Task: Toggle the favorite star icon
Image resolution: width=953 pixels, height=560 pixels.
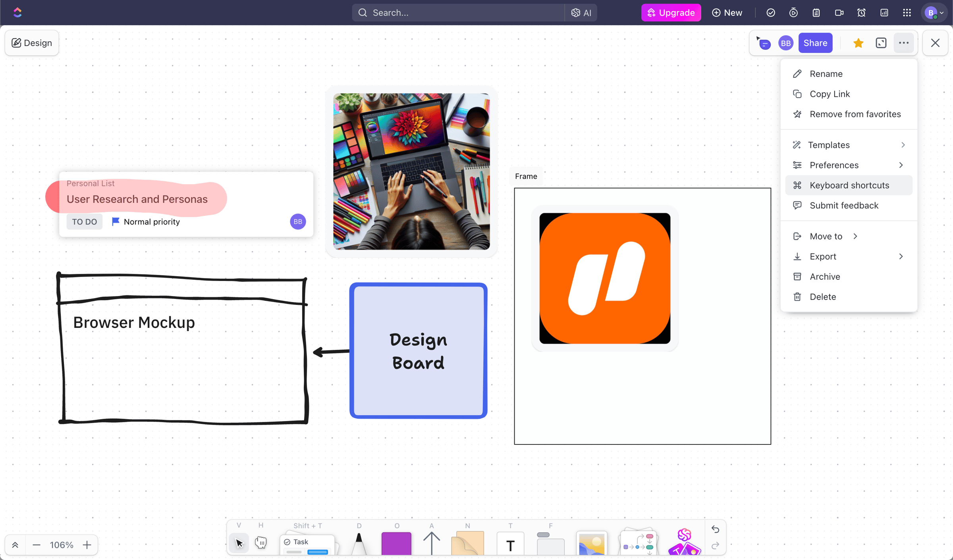Action: [x=858, y=43]
